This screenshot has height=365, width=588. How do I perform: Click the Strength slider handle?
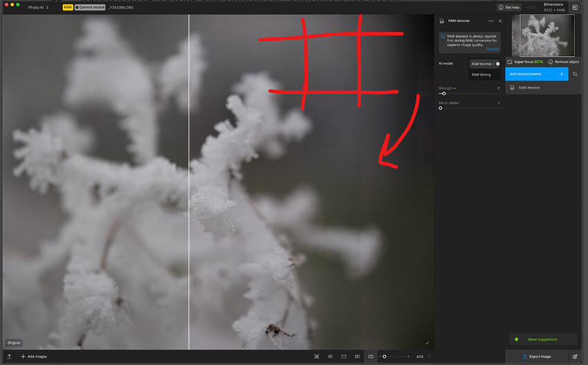443,93
